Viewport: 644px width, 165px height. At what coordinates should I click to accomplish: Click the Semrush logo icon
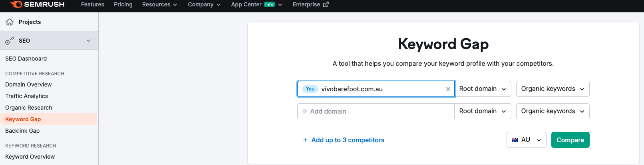(16, 4)
